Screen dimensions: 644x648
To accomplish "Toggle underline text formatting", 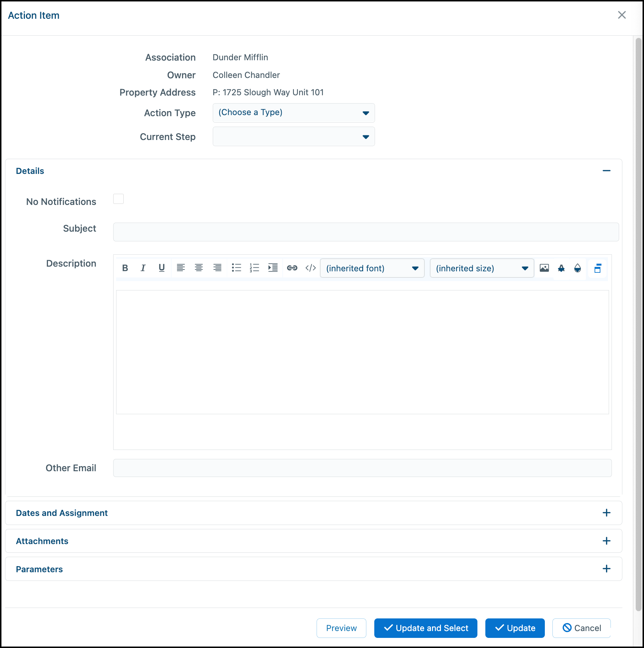I will (162, 268).
